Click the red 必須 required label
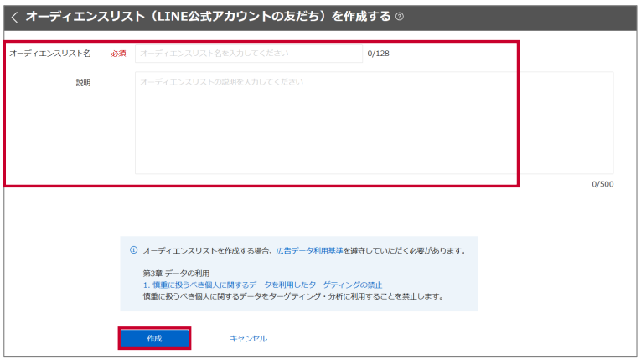This screenshot has width=641, height=364. pyautogui.click(x=118, y=54)
